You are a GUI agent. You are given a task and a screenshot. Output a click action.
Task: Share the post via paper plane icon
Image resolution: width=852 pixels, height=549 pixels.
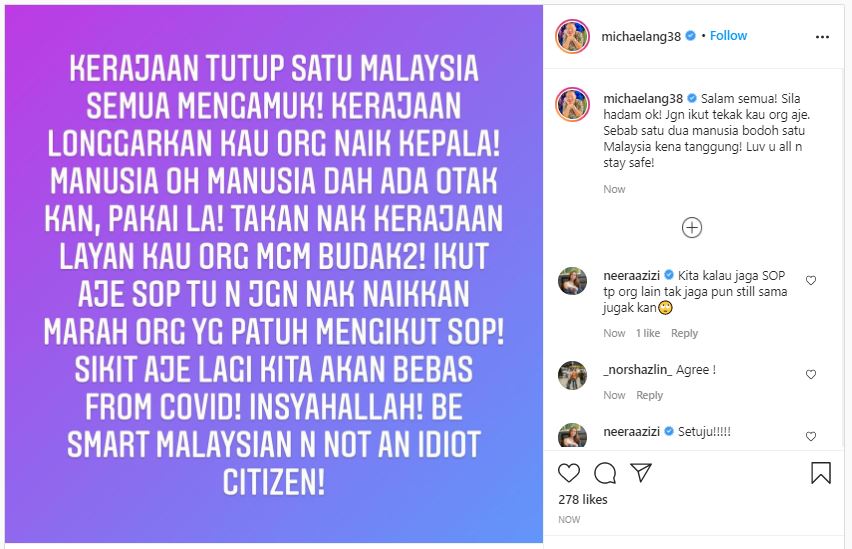641,472
